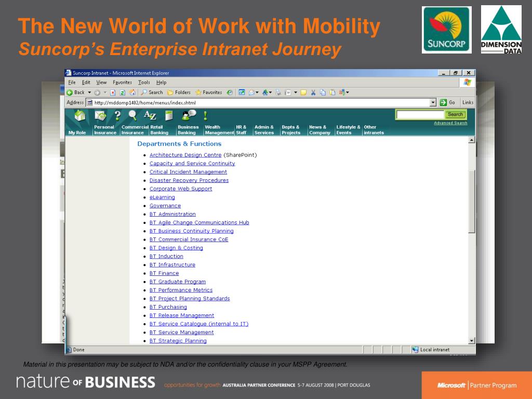
Task: Click the person with speech bubble icon
Action: [x=189, y=115]
